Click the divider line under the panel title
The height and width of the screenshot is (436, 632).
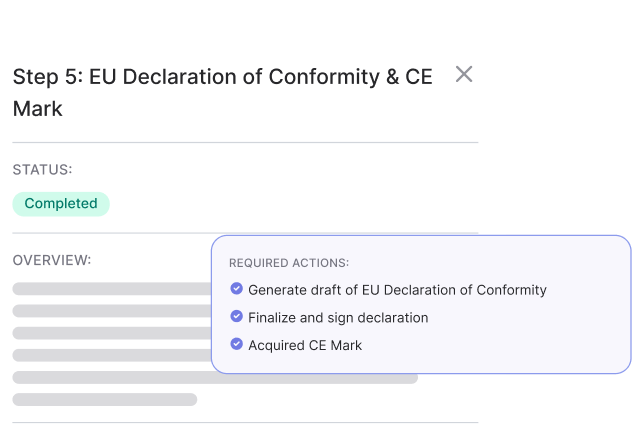(245, 143)
